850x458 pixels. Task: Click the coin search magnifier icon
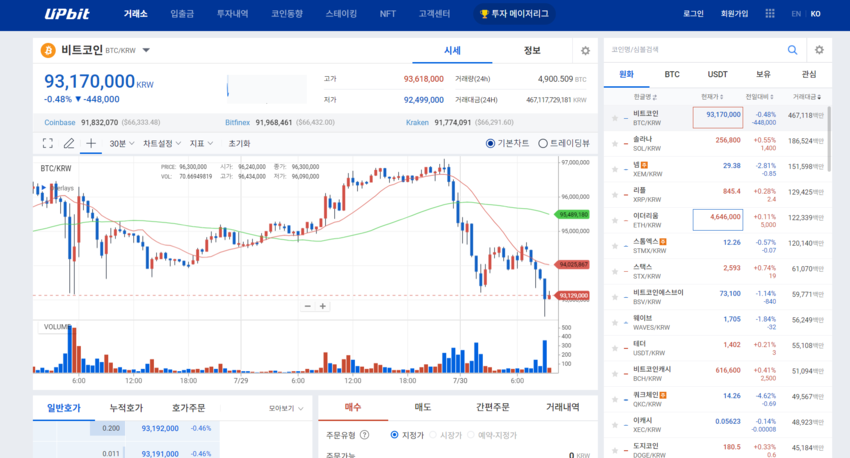(x=793, y=50)
